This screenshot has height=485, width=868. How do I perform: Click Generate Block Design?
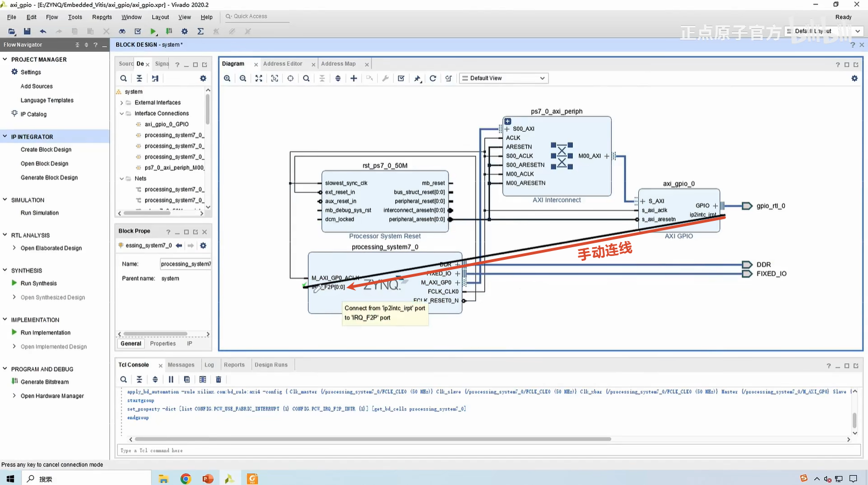(49, 177)
